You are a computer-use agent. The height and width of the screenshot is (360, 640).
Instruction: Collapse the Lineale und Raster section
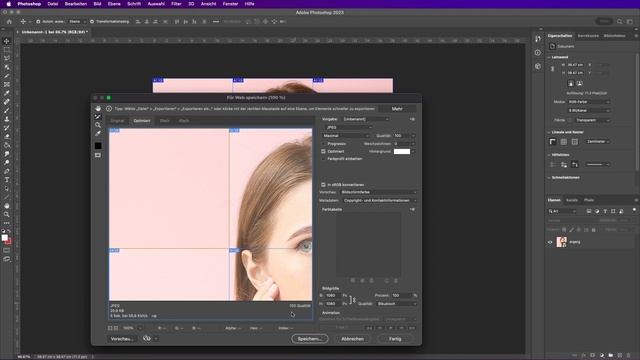(549, 132)
